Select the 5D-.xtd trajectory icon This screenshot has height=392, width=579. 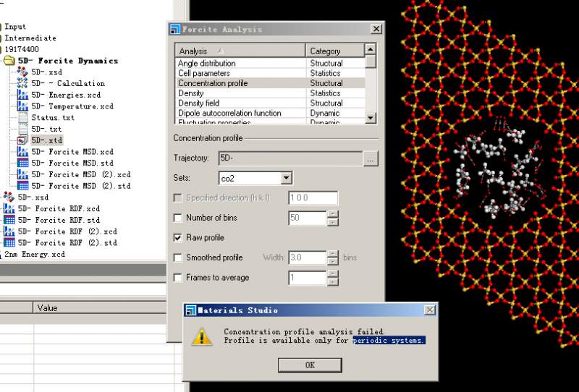coord(22,140)
